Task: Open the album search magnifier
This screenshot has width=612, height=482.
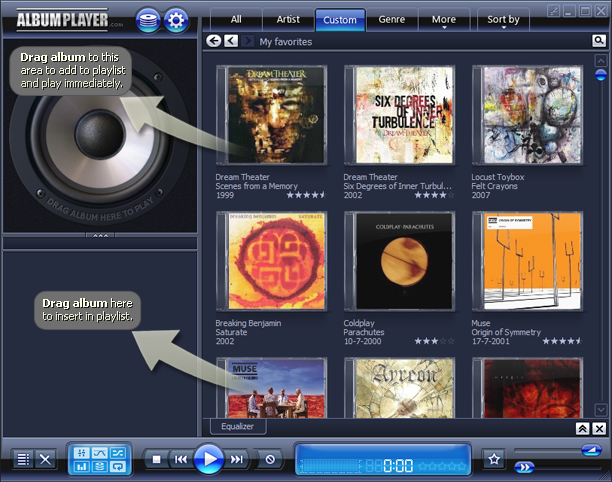Action: (598, 40)
